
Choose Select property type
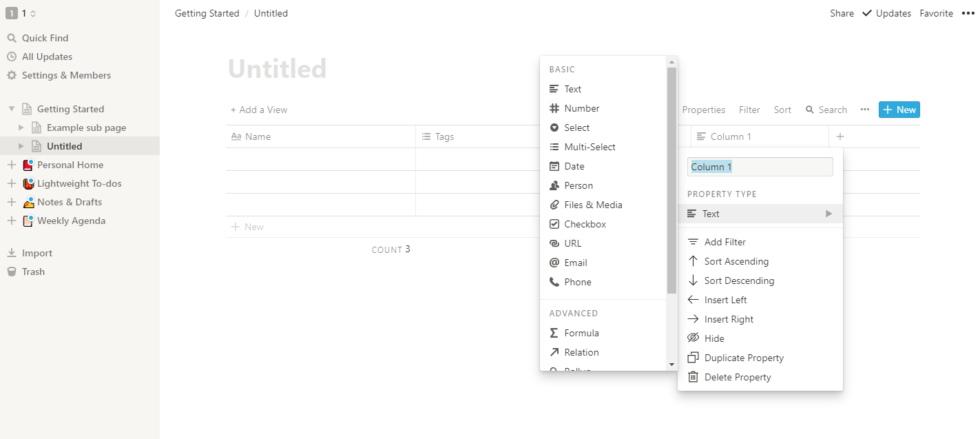point(603,127)
